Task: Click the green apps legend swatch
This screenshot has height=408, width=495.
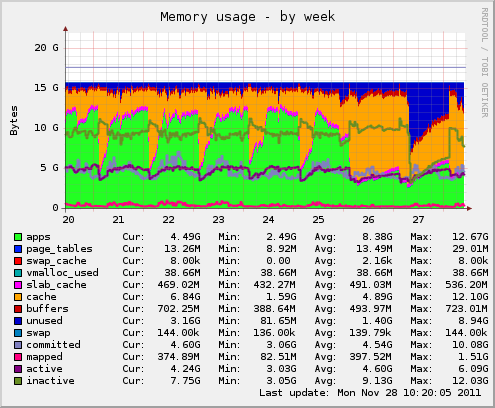Action: coord(18,237)
